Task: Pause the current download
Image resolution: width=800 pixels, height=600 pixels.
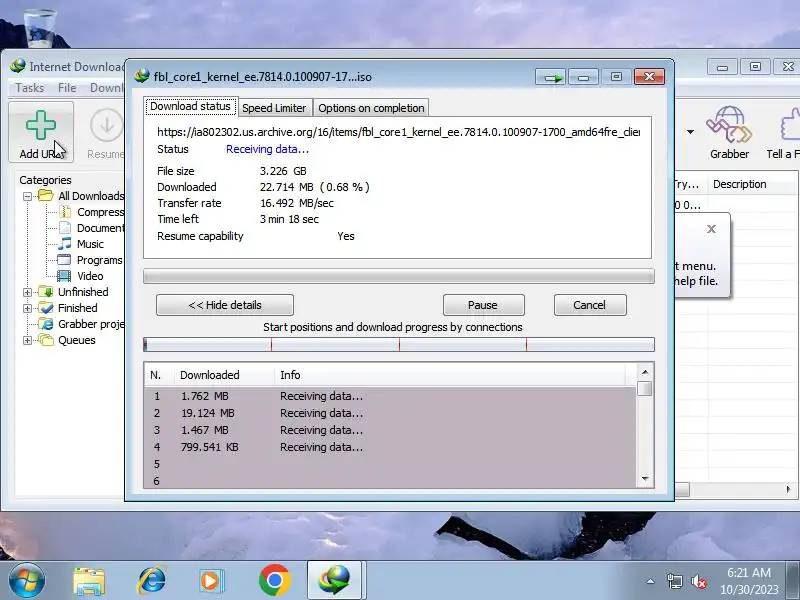Action: pos(483,305)
